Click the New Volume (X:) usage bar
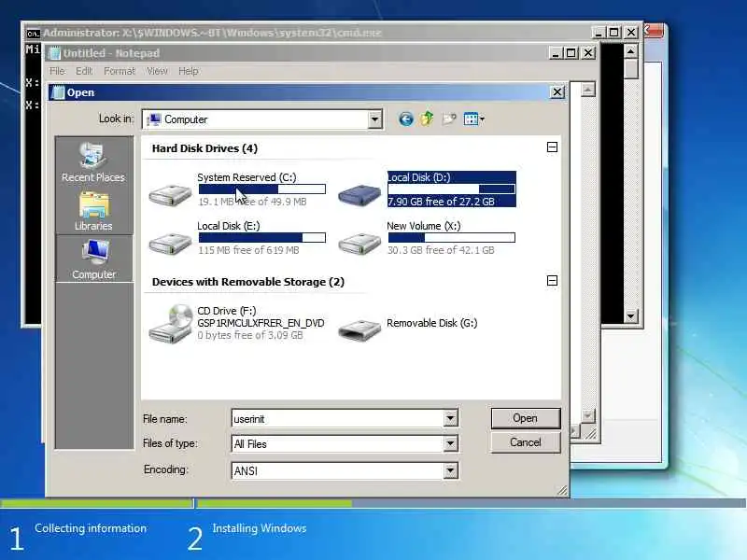This screenshot has height=560, width=747. (x=452, y=237)
